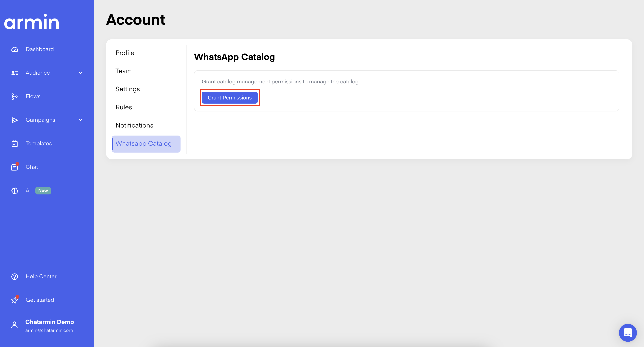644x347 pixels.
Task: Expand the Campaigns submenu chevron
Action: [81, 120]
